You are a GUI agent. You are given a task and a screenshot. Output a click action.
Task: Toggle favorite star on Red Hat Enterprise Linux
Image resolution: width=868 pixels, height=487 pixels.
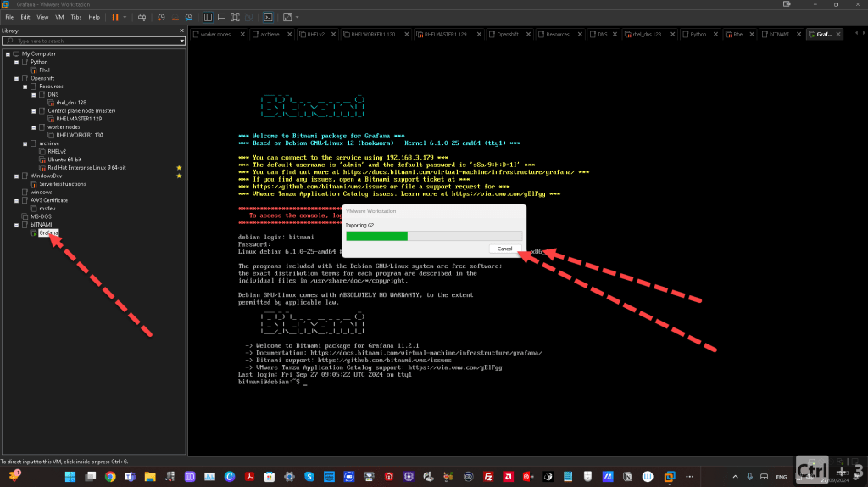[179, 168]
